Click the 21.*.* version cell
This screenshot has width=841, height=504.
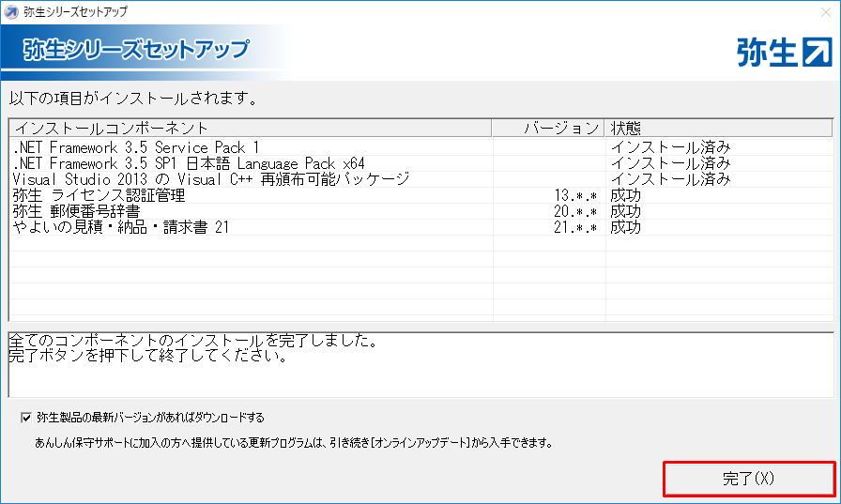click(x=576, y=227)
